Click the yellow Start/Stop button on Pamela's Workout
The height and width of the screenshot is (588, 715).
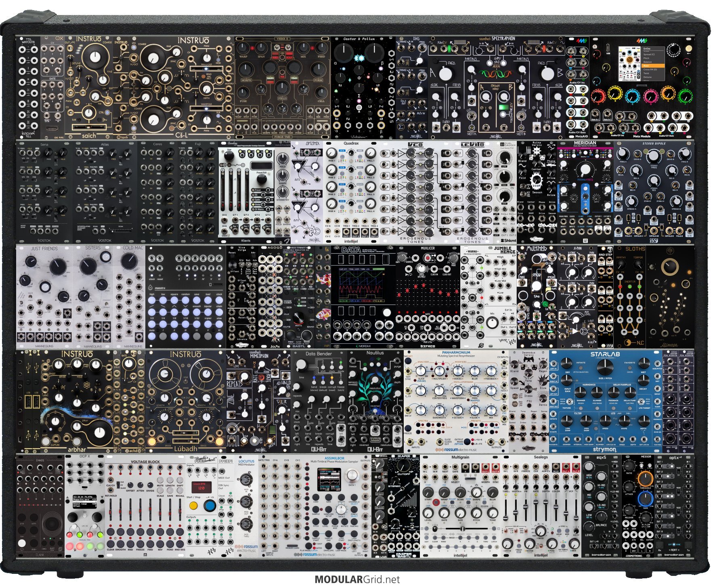click(x=194, y=505)
